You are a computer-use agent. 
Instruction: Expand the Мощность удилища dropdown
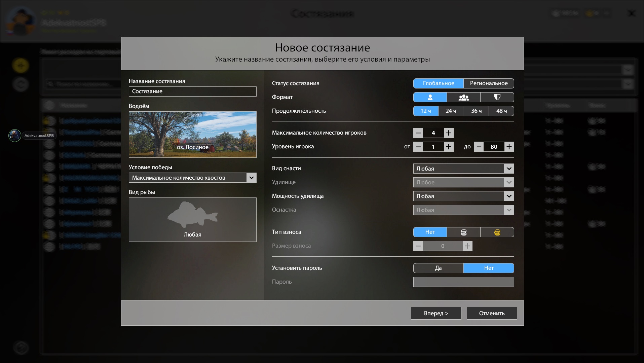tap(463, 196)
